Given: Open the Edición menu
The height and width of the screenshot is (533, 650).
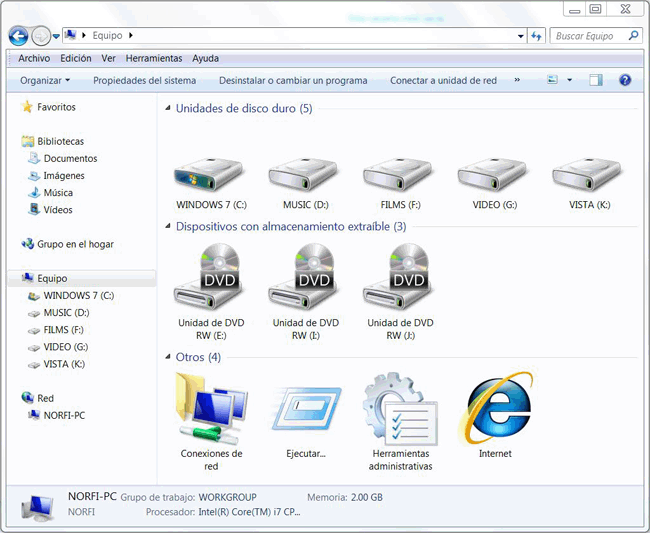Looking at the screenshot, I should coord(76,58).
